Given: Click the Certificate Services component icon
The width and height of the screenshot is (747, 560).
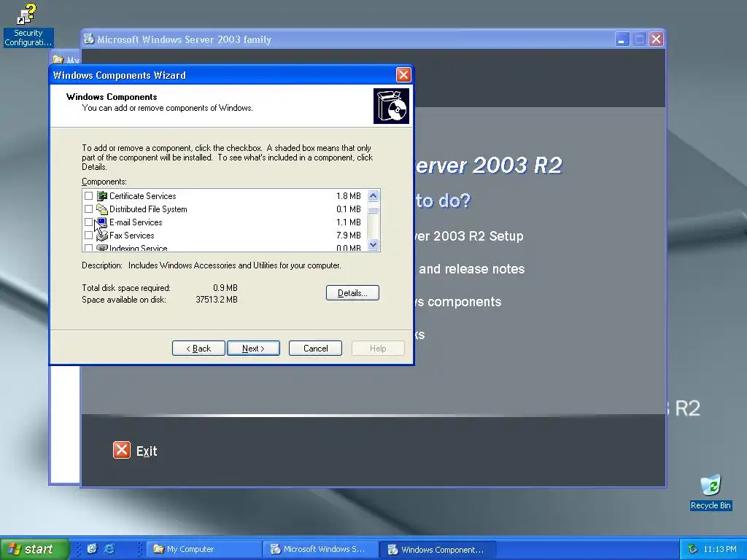Looking at the screenshot, I should click(x=102, y=195).
